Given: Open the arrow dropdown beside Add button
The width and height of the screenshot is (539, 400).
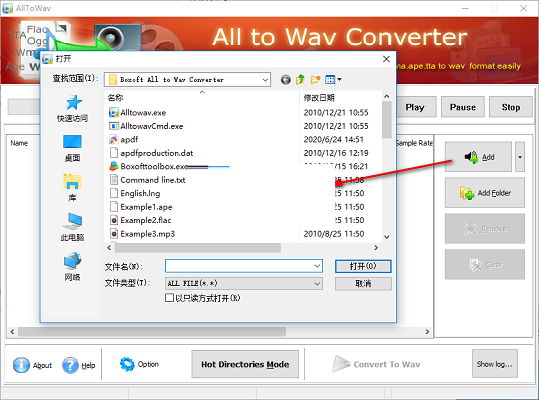Looking at the screenshot, I should (x=520, y=157).
